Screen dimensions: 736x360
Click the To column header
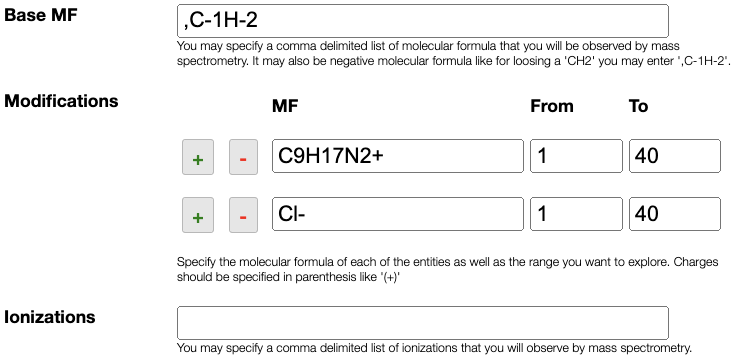[x=638, y=107]
